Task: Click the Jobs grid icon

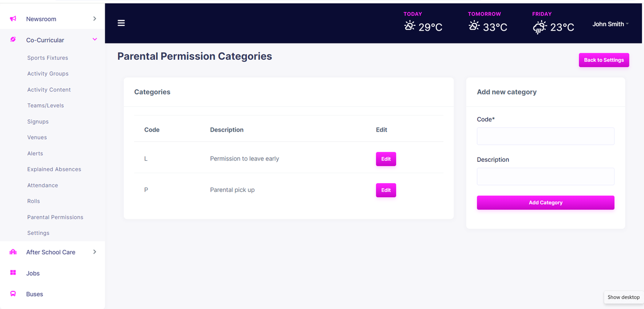Action: coord(13,273)
